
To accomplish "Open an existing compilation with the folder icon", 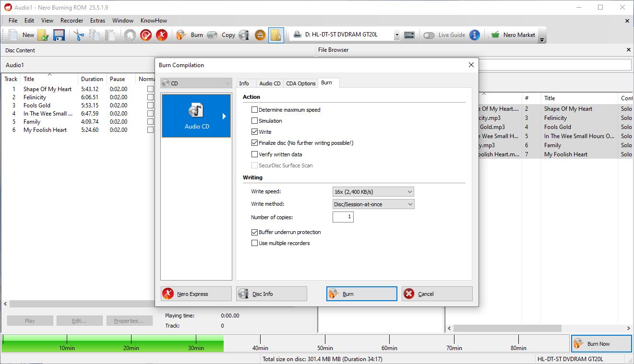I will pos(44,35).
